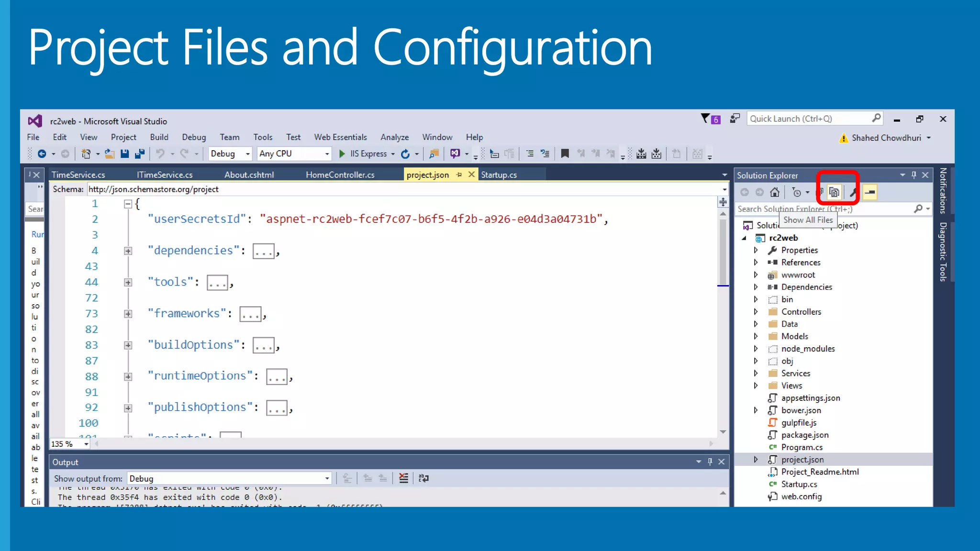Select appsettings.json in Solution Explorer
Image resolution: width=980 pixels, height=551 pixels.
click(810, 398)
